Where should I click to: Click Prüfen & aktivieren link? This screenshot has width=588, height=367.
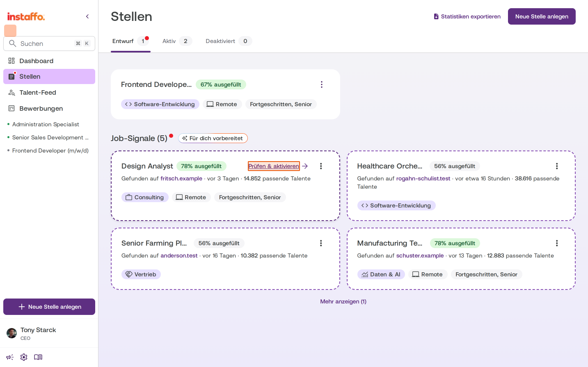[x=274, y=166]
